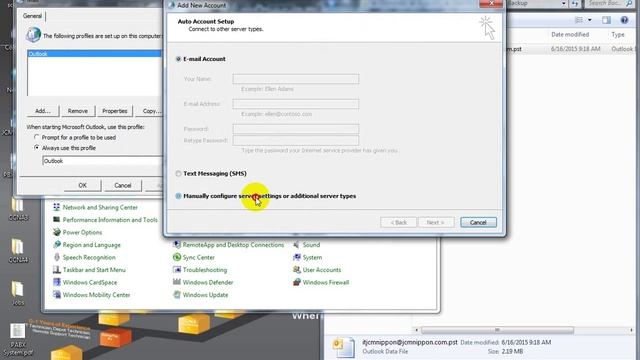
Task: Click Cancel in the Mail dialog
Action: pos(122,185)
